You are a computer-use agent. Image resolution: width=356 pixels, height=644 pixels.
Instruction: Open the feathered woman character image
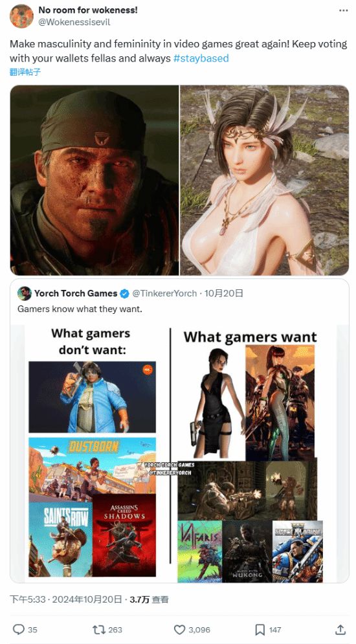pos(265,181)
